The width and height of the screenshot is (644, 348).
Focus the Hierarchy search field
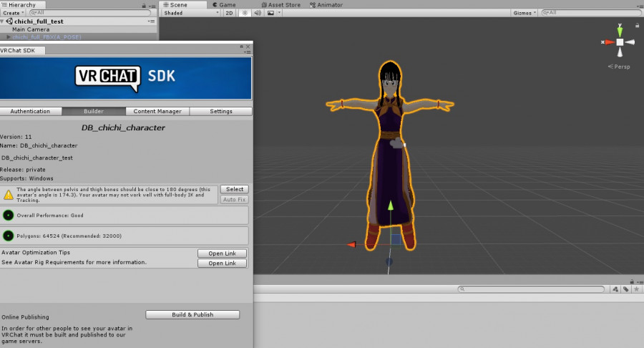tap(90, 13)
